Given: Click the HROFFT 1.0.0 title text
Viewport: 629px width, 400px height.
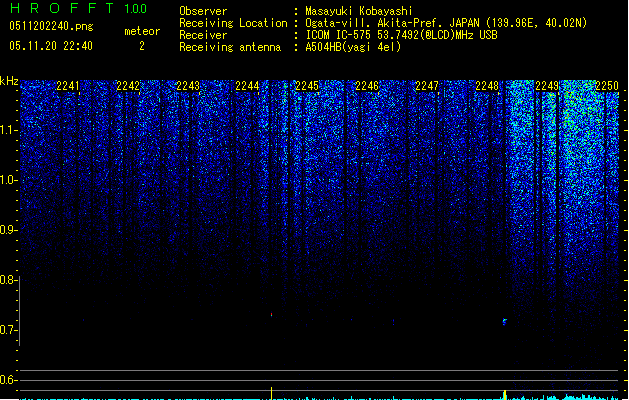Looking at the screenshot, I should click(79, 8).
